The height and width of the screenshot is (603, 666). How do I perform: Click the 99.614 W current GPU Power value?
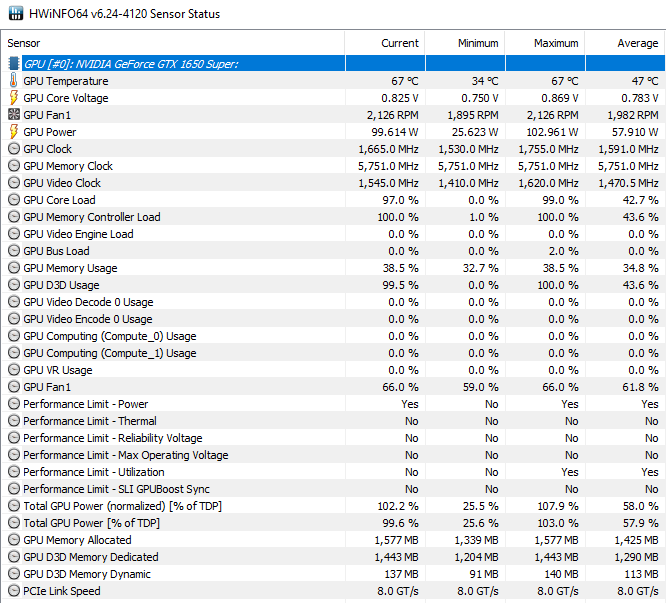coord(395,132)
